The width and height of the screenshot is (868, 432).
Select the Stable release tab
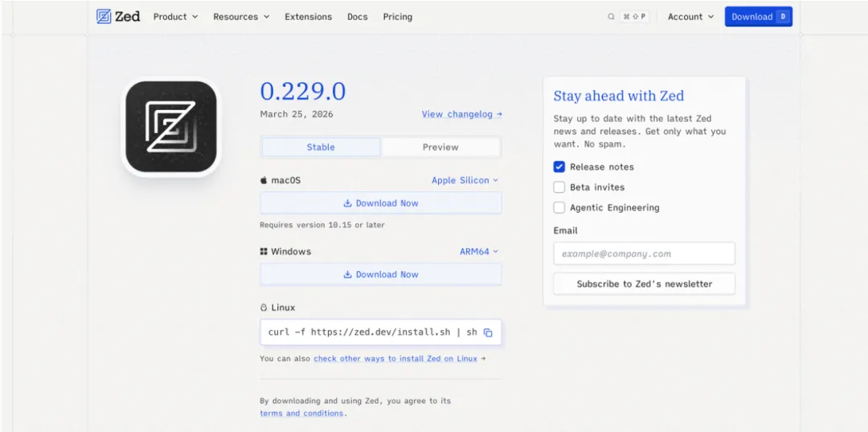pos(321,147)
